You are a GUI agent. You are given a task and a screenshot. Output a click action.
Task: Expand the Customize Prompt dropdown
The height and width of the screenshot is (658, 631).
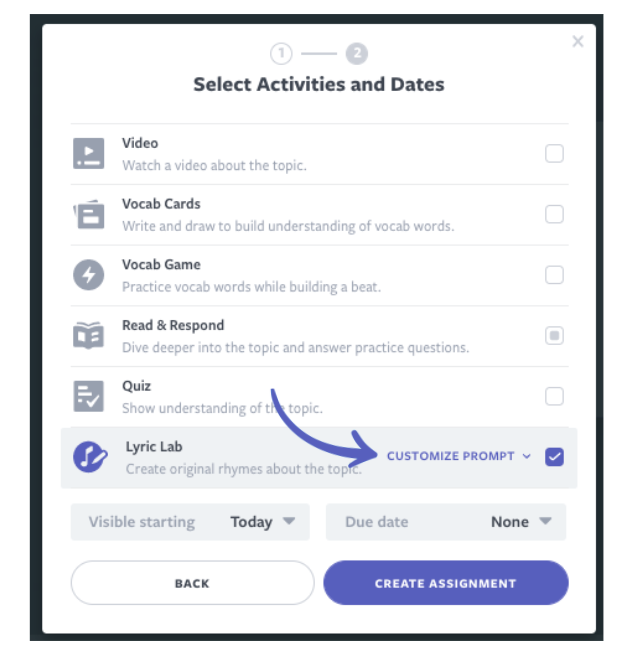(459, 456)
